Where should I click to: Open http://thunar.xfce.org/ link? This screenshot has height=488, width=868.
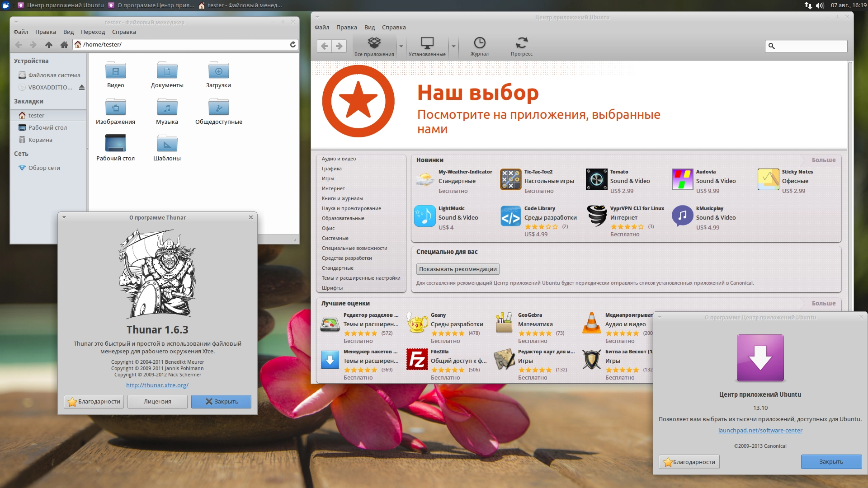(157, 385)
